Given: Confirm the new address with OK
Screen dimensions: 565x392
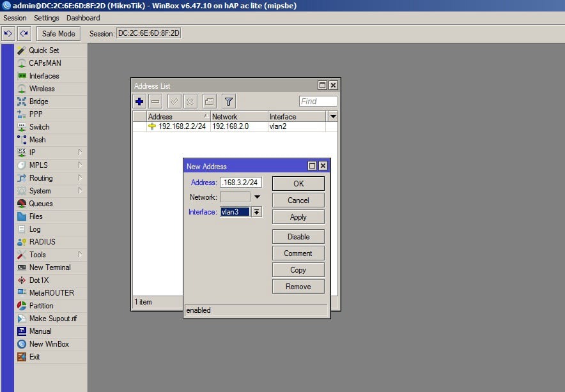Looking at the screenshot, I should click(x=298, y=184).
